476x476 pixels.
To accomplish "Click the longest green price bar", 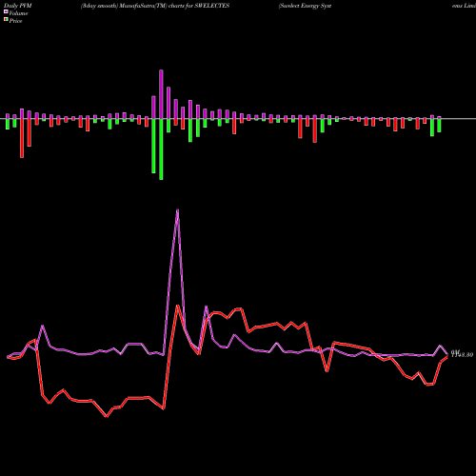I will (161, 149).
